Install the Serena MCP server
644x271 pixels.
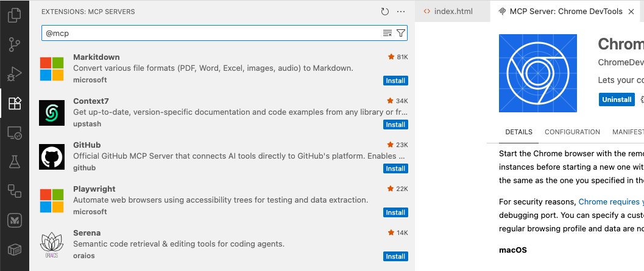(395, 256)
